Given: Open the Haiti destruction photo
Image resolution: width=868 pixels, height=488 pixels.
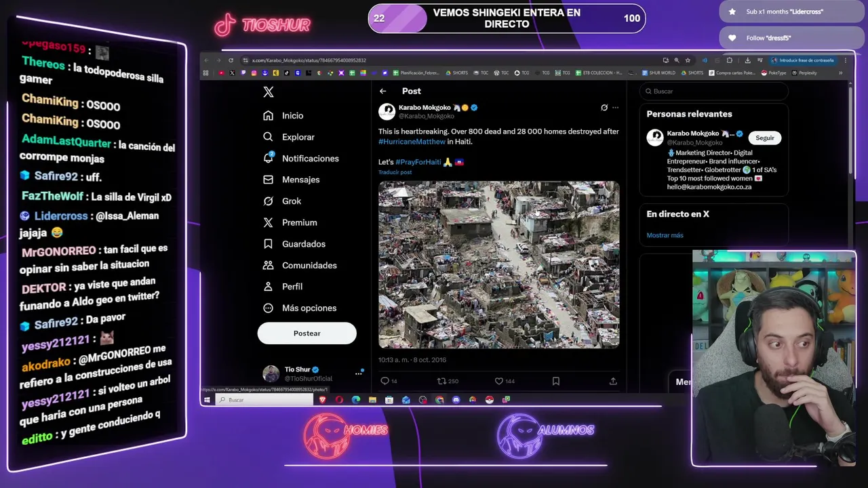Looking at the screenshot, I should [x=498, y=264].
